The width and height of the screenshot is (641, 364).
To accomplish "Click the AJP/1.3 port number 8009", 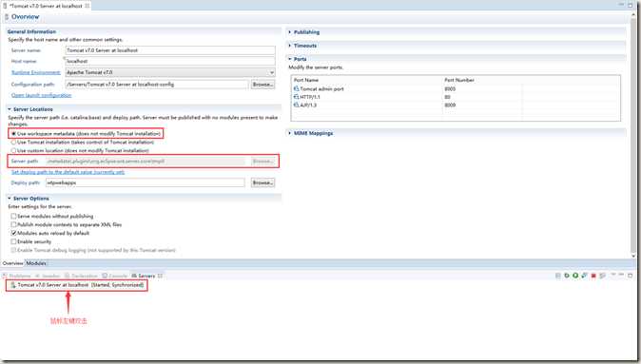I will [x=450, y=105].
